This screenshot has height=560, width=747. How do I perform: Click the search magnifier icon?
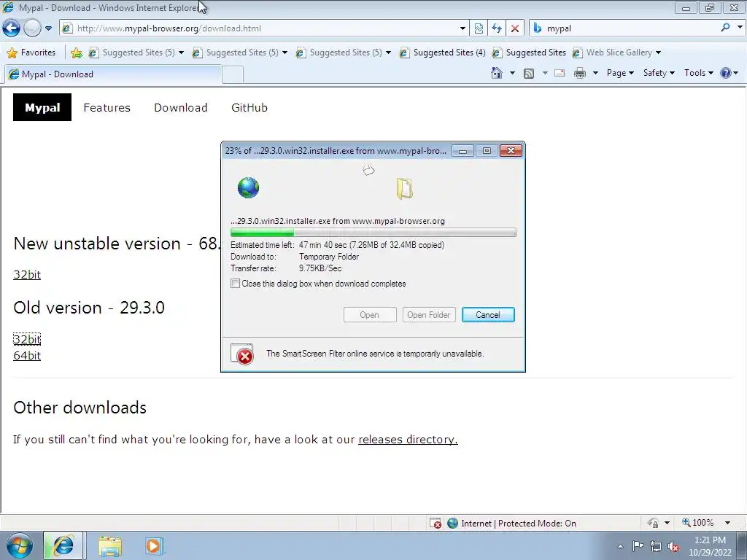coord(725,28)
